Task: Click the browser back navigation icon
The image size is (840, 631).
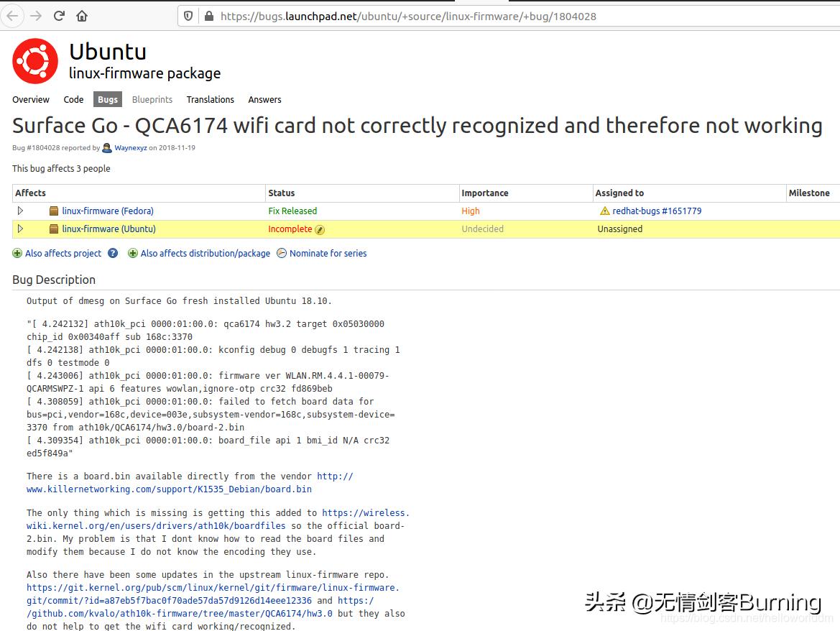Action: [x=13, y=16]
